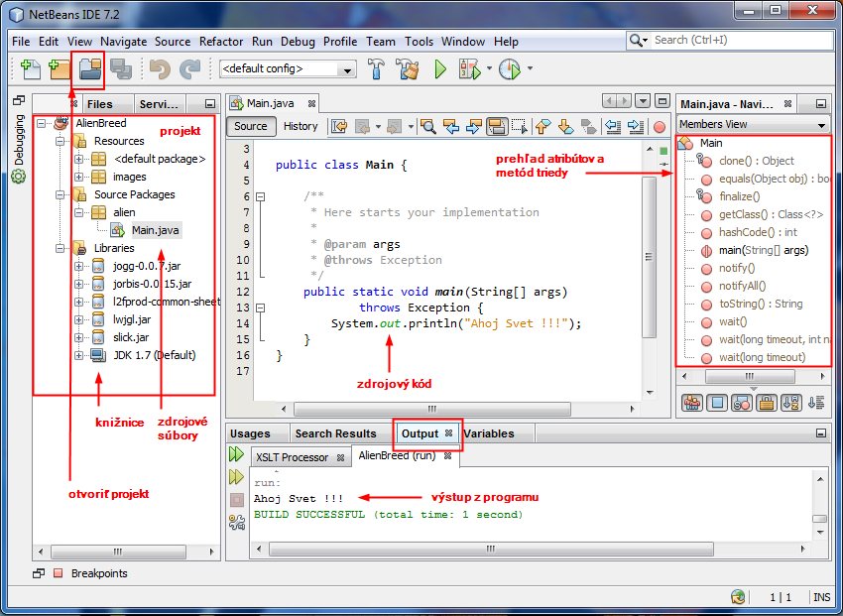Click the Find Next Occurrence icon

[473, 127]
